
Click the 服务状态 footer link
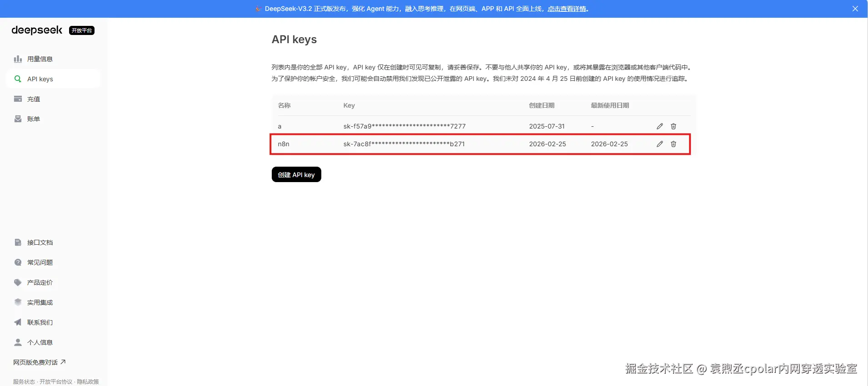pyautogui.click(x=24, y=382)
